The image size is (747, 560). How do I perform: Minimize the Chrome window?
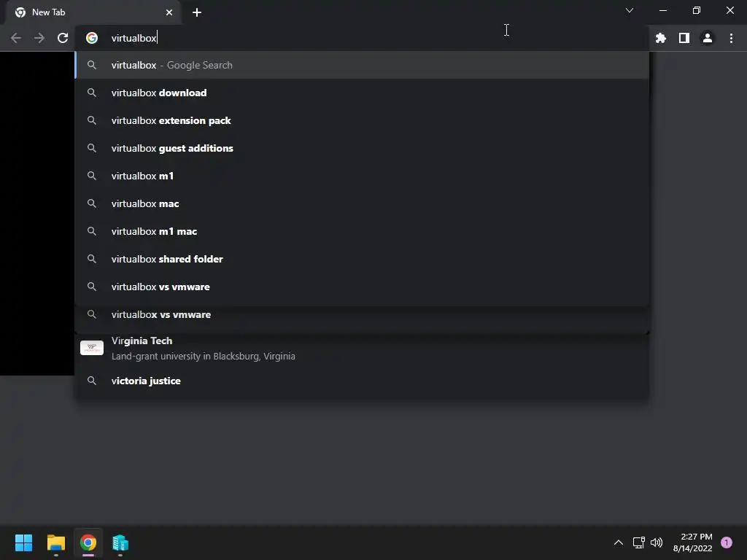662,10
